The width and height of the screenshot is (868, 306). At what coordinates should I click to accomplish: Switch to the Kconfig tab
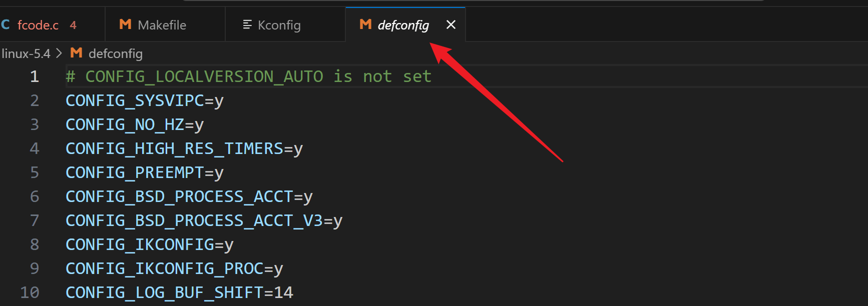(279, 25)
